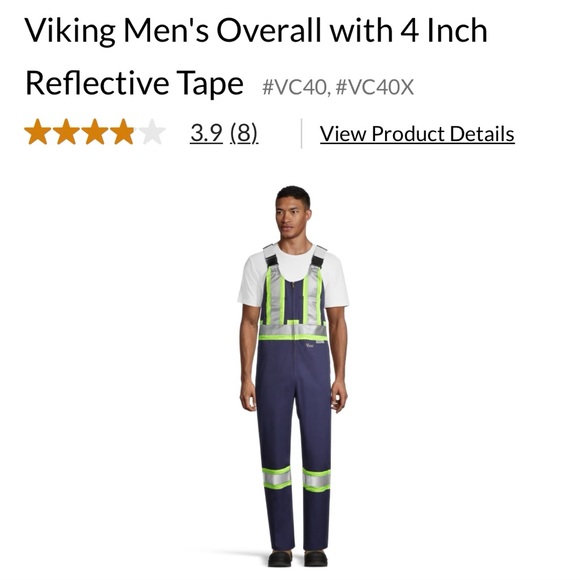The height and width of the screenshot is (580, 580).
Task: Click the model's face in product photo
Action: (292, 217)
